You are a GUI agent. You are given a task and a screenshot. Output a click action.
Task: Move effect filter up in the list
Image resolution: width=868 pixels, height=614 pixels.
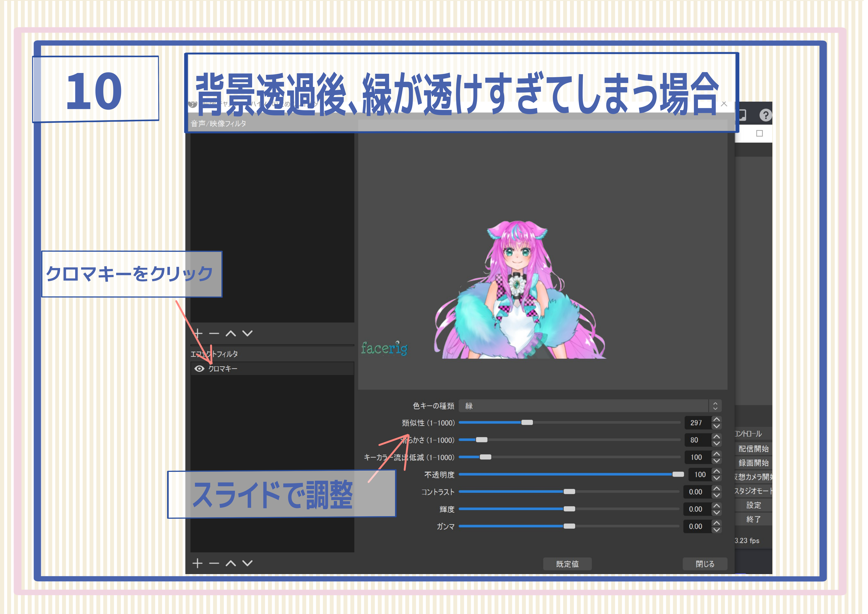(231, 564)
